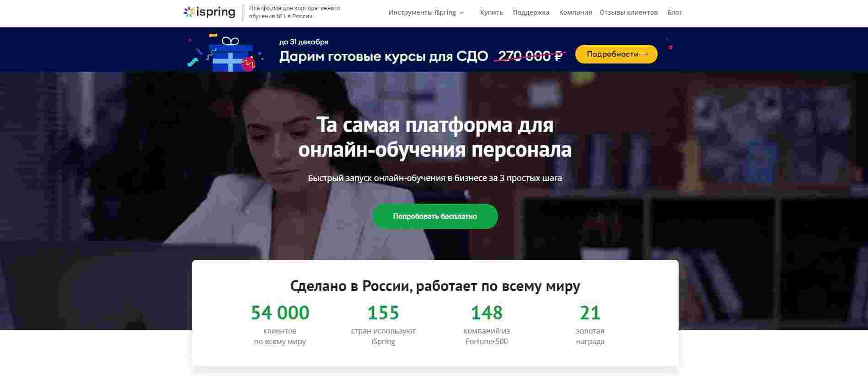Click the yellow Подробности button
Image resolution: width=868 pixels, height=376 pixels.
tap(616, 54)
